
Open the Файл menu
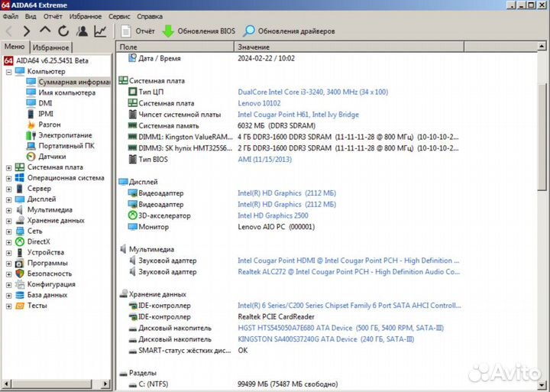click(x=11, y=17)
